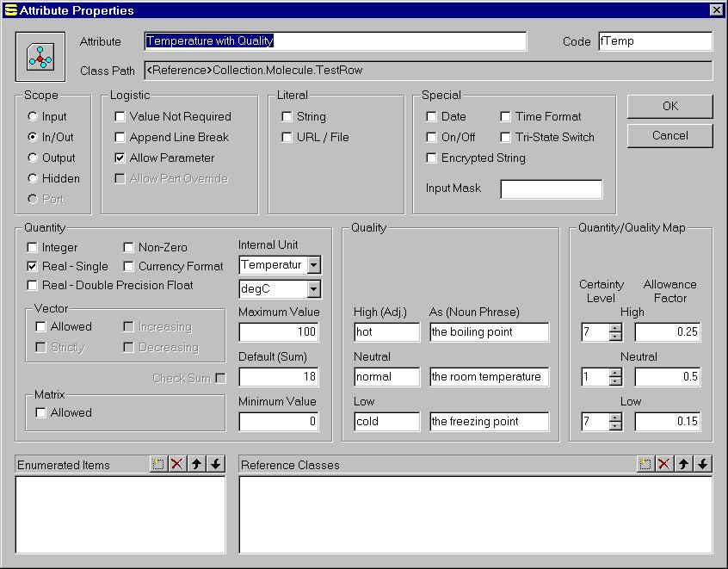
Task: Delete the selected enumerated item
Action: pos(177,464)
